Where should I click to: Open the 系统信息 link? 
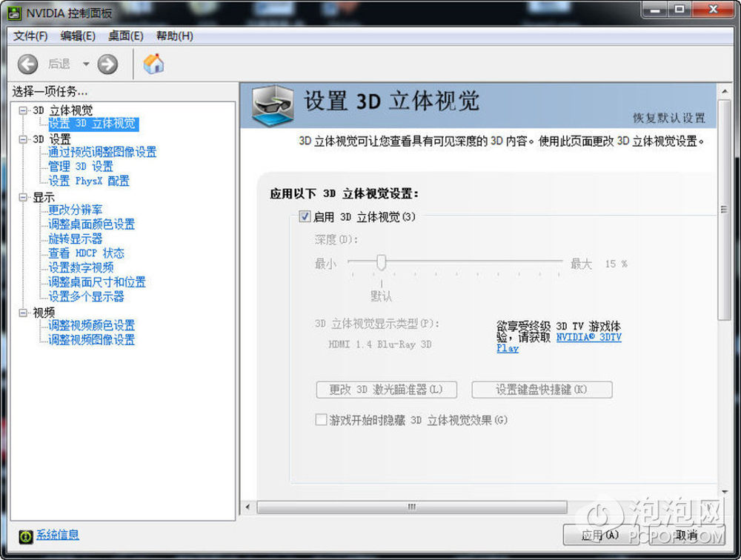58,535
